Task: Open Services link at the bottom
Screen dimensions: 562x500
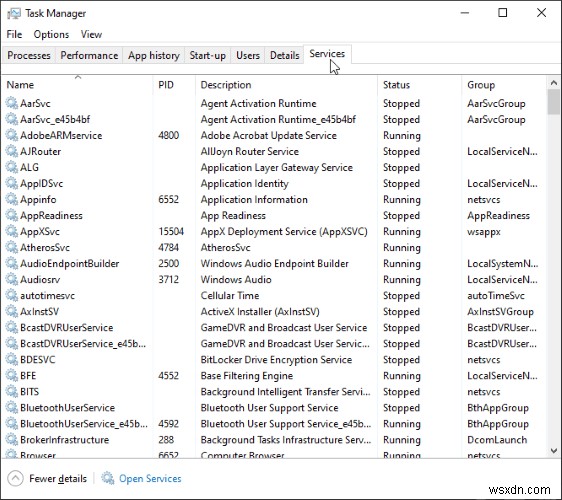Action: (150, 478)
